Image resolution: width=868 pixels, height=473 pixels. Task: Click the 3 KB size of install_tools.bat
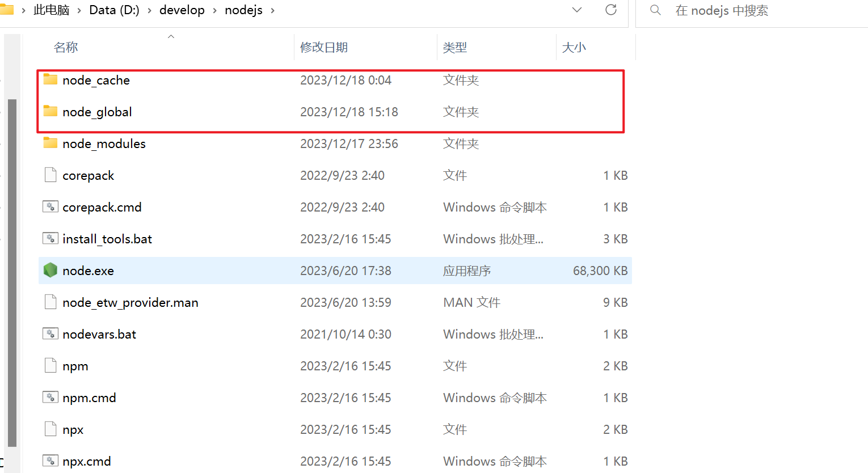pyautogui.click(x=616, y=239)
